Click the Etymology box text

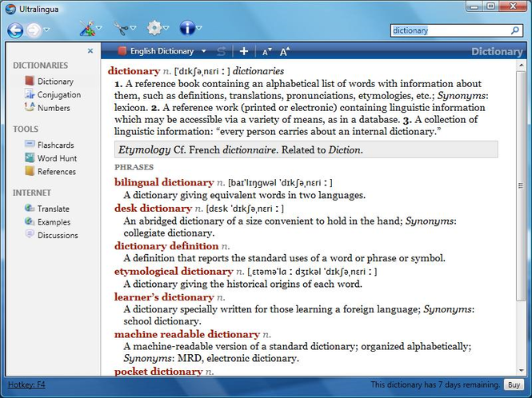click(306, 149)
